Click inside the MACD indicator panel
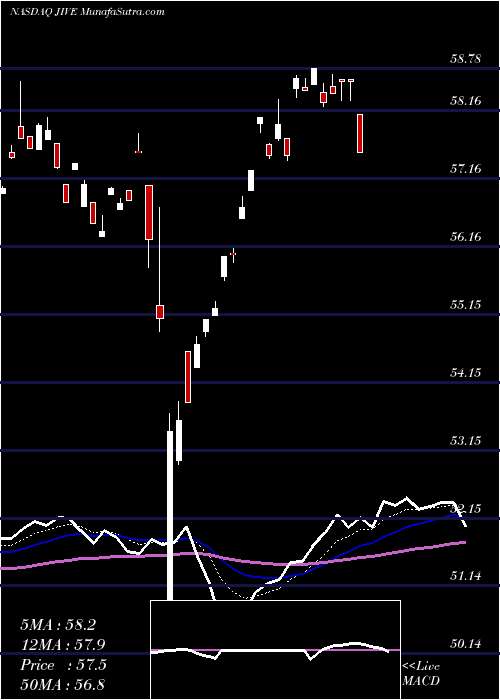 click(x=276, y=650)
